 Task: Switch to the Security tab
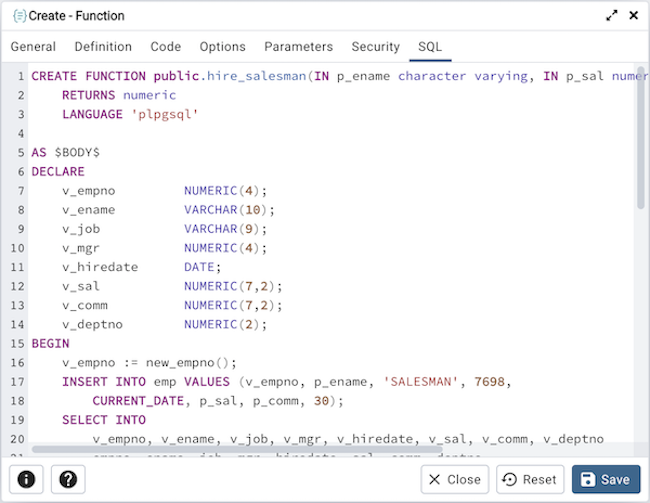coord(375,47)
